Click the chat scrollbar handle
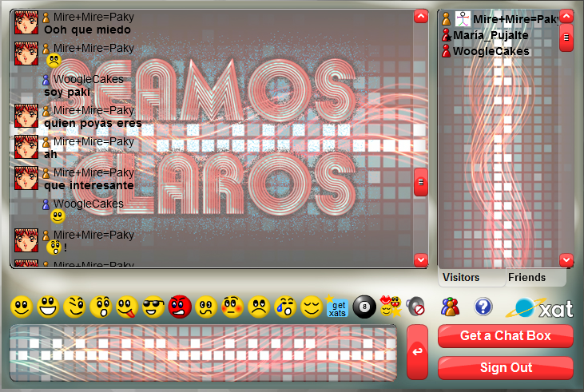Viewport: 584px width, 392px height. (x=420, y=183)
